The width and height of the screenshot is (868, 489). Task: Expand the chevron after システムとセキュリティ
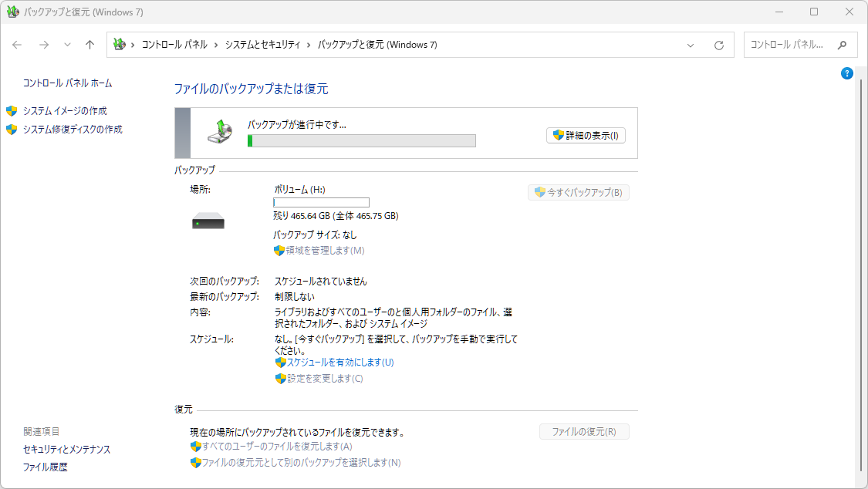pos(309,45)
